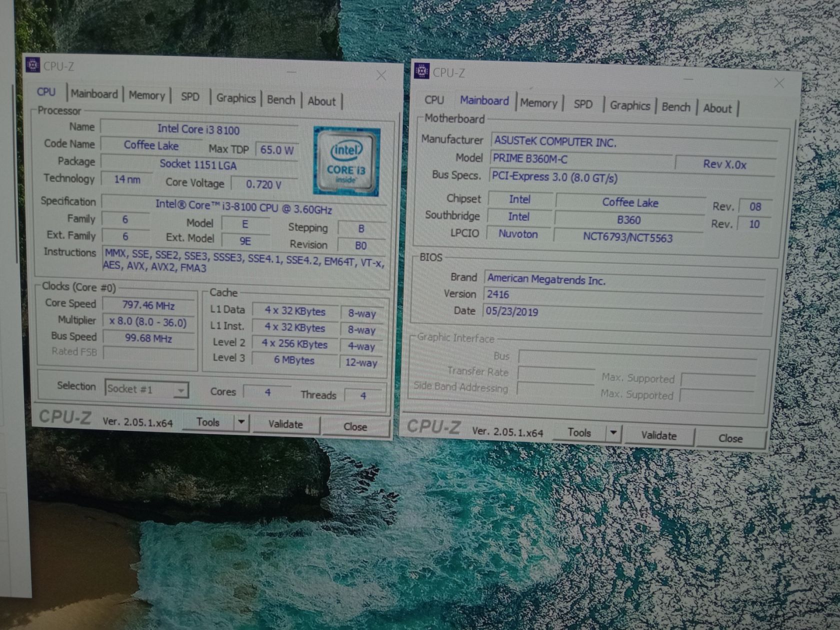Switch to CPU tab in right CPU-Z window

[x=434, y=100]
